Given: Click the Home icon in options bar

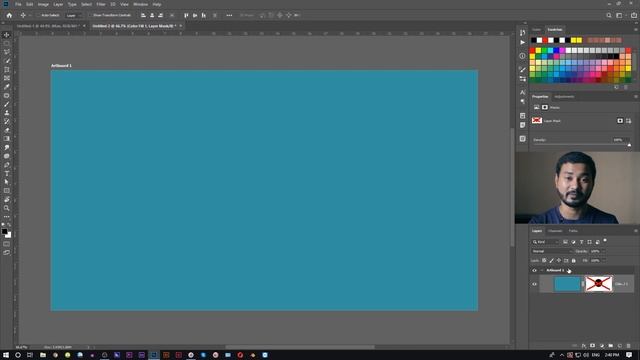Looking at the screenshot, I should (x=9, y=15).
